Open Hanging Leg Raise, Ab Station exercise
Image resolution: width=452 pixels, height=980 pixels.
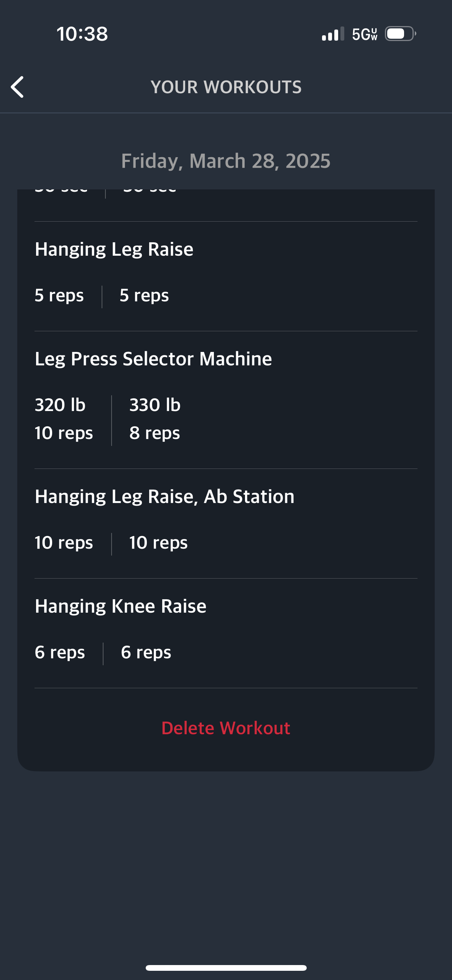pos(164,497)
